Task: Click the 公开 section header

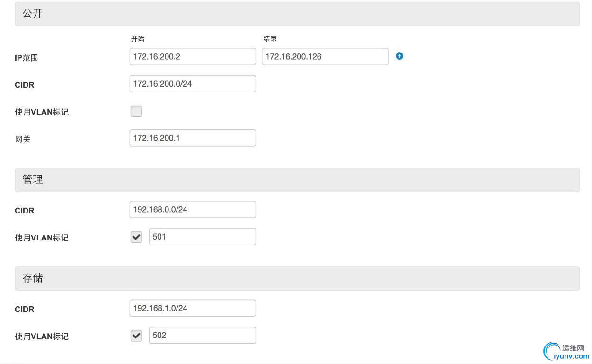Action: (x=297, y=14)
